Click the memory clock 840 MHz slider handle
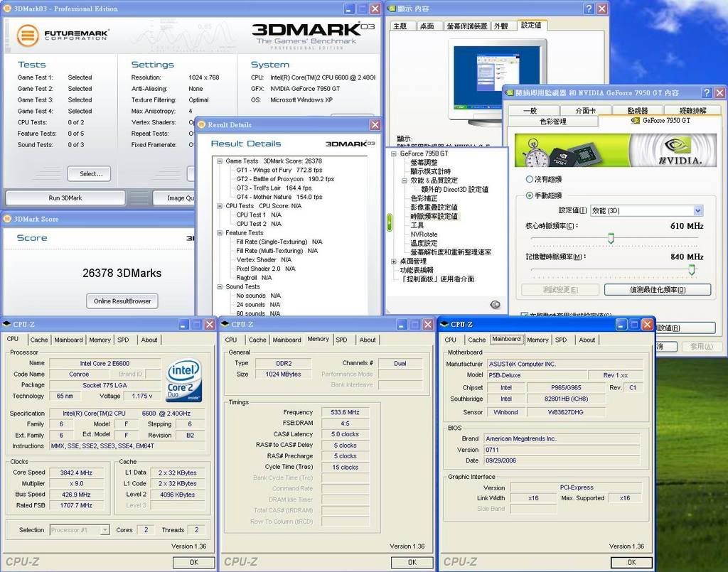This screenshot has height=572, width=728. coord(692,269)
